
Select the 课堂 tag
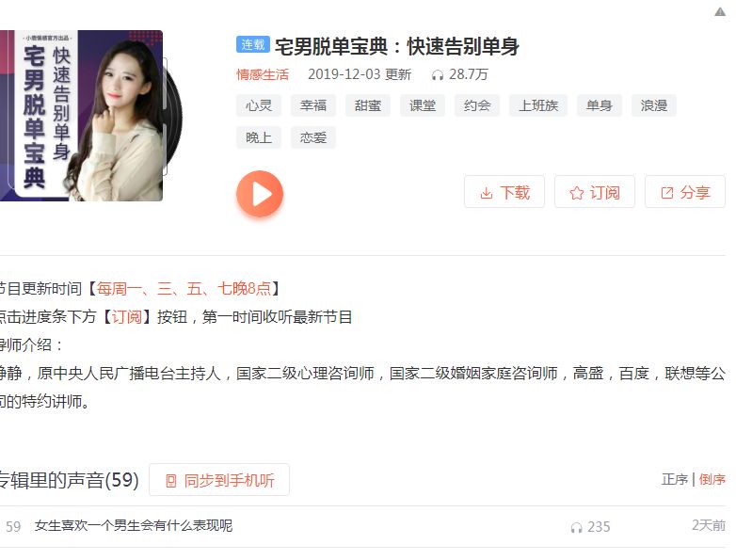[x=423, y=105]
